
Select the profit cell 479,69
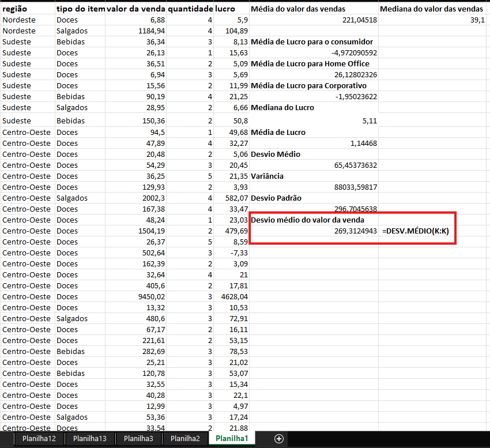231,231
